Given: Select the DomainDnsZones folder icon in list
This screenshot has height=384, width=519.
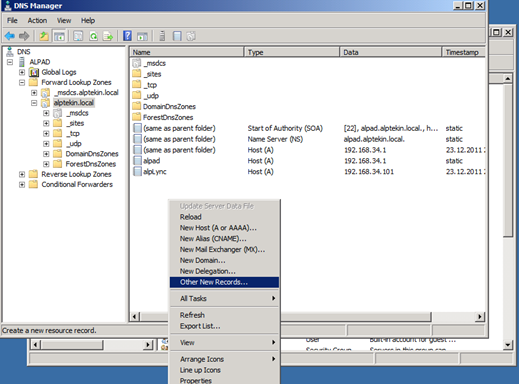Looking at the screenshot, I should (x=137, y=106).
